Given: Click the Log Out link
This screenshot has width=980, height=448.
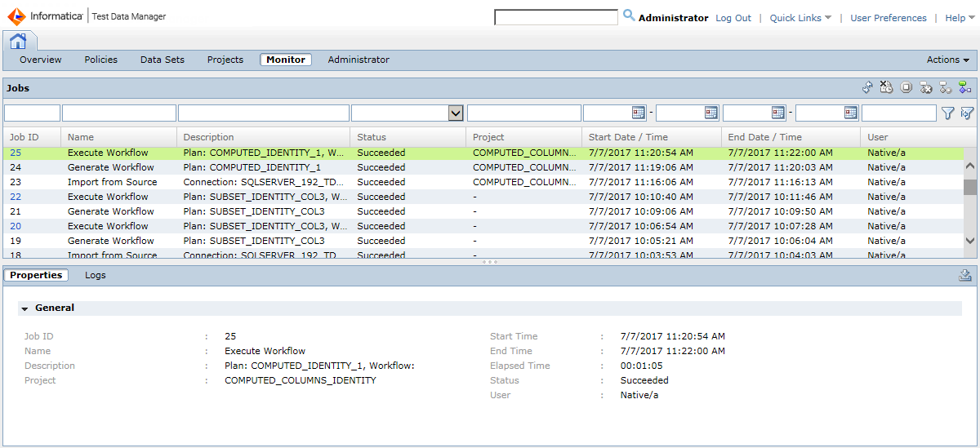Looking at the screenshot, I should (x=733, y=18).
